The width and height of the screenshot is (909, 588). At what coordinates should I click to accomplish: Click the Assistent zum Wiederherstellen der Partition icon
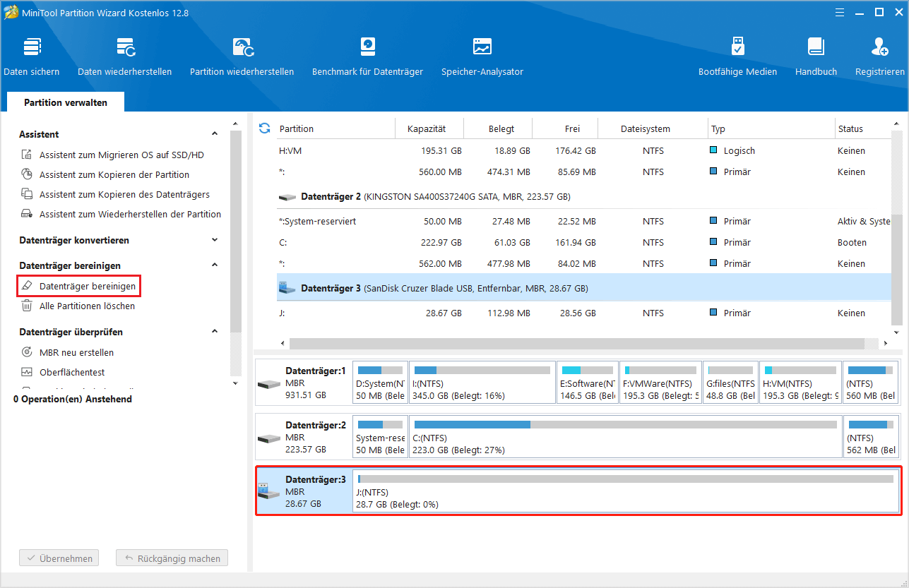[27, 214]
